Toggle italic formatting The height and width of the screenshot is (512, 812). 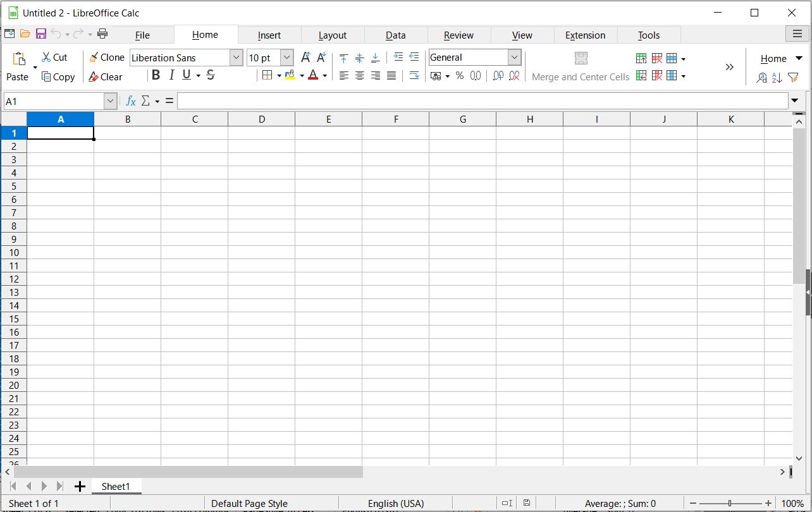click(x=171, y=75)
